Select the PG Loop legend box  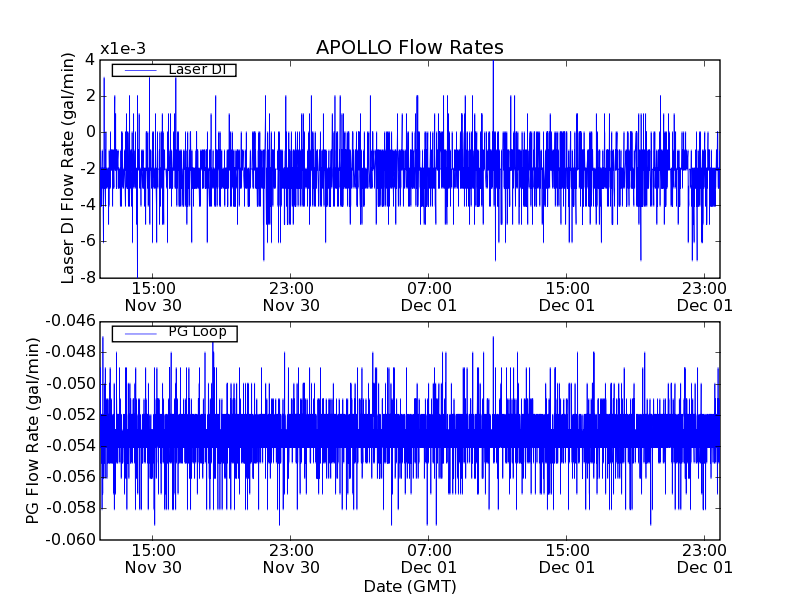tap(173, 333)
